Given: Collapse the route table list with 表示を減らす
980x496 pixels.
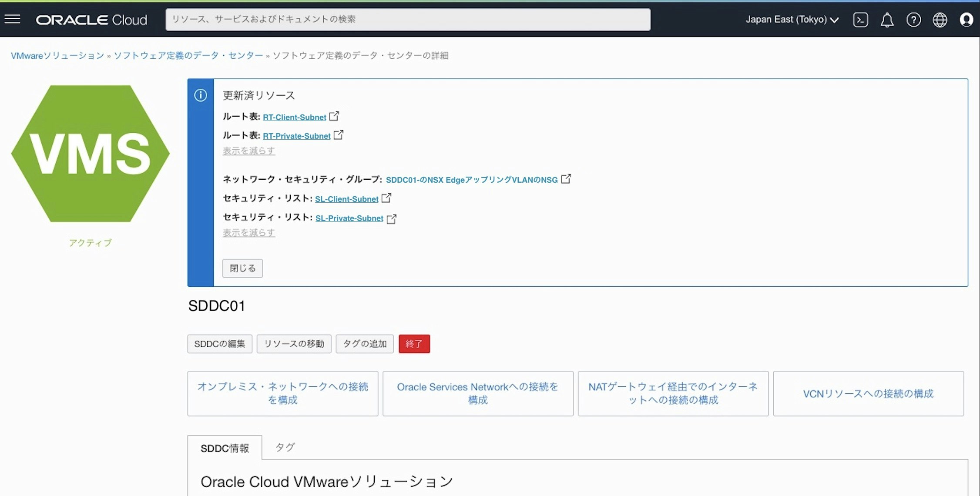Looking at the screenshot, I should click(x=248, y=151).
